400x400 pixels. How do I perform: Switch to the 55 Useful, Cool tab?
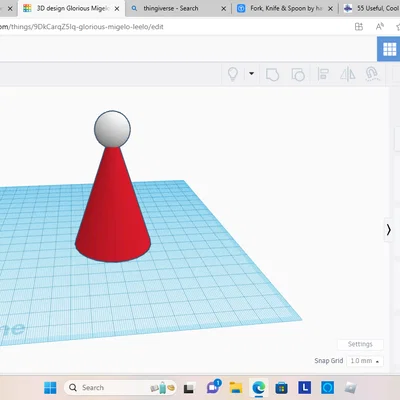point(372,8)
